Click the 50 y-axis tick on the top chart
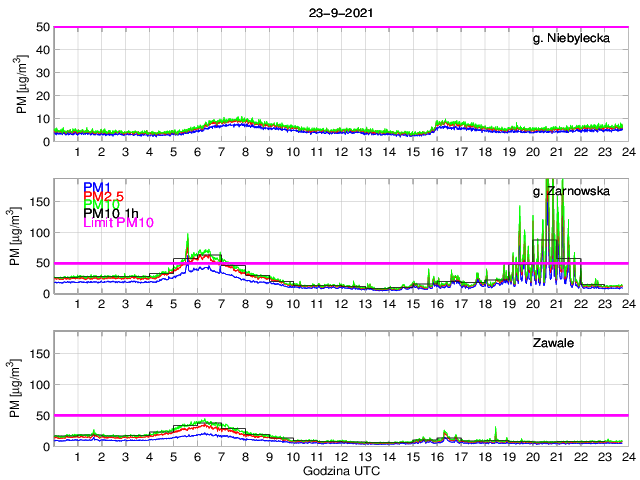 (x=42, y=27)
